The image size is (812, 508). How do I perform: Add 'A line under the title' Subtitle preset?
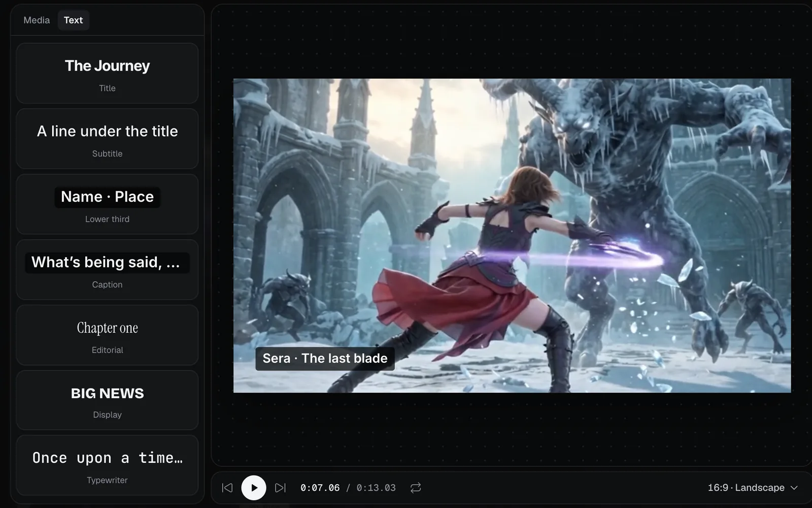(107, 139)
